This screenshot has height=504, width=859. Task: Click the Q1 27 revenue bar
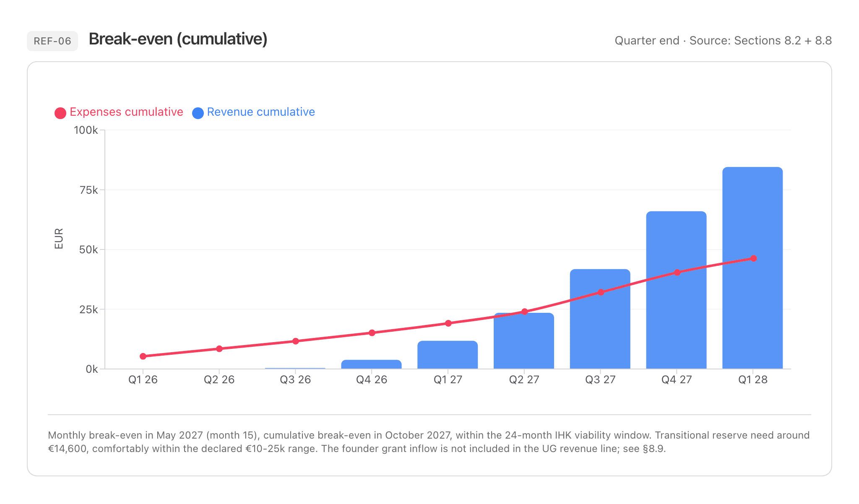448,355
